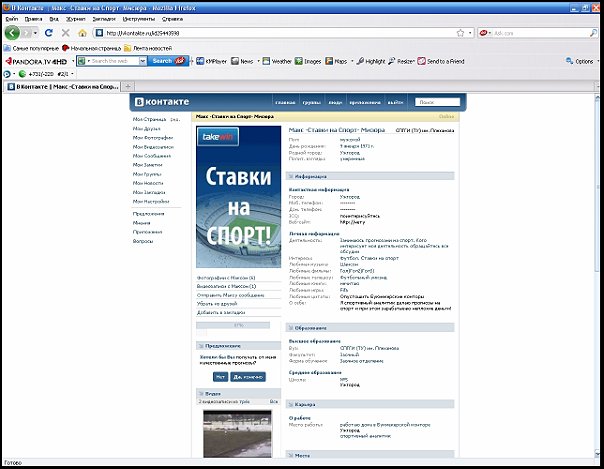Image resolution: width=604 pixels, height=469 pixels.
Task: Click the 'Нет' button in the poll
Action: point(220,377)
